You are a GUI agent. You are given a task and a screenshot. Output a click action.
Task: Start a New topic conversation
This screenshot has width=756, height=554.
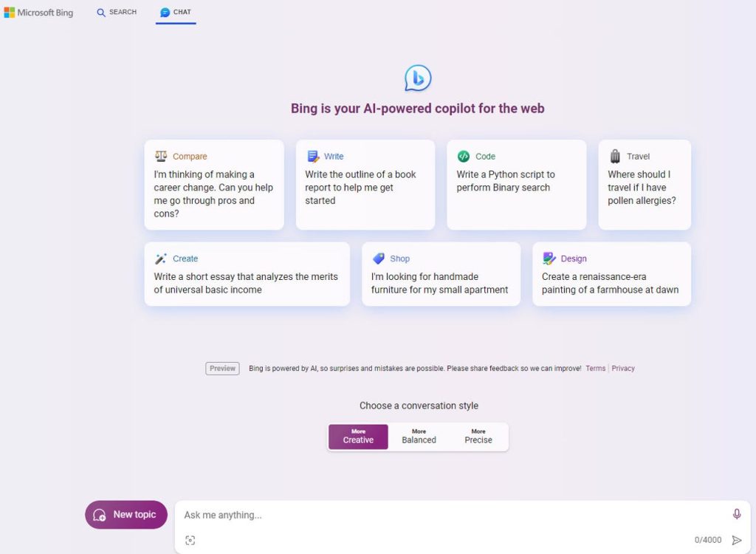pyautogui.click(x=126, y=514)
